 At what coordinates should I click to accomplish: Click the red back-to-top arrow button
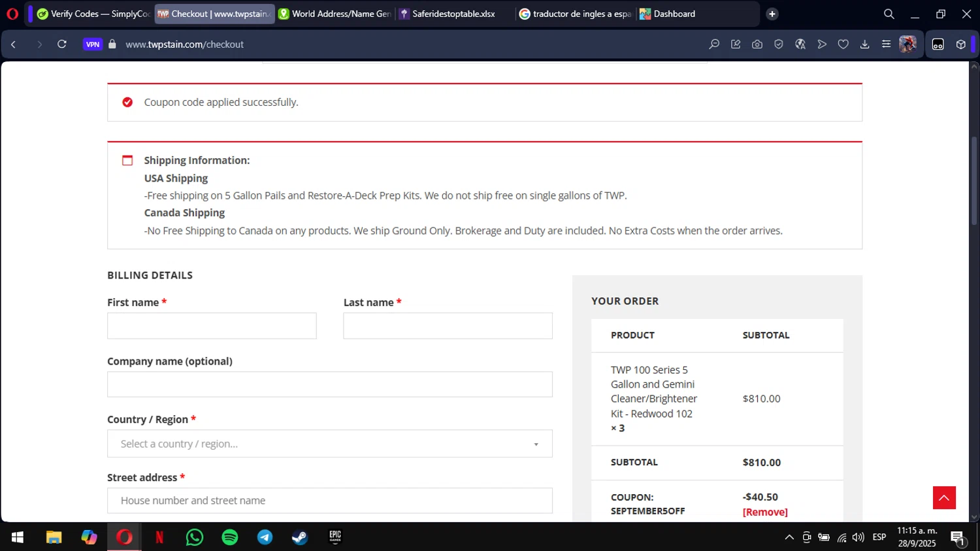[x=944, y=497]
